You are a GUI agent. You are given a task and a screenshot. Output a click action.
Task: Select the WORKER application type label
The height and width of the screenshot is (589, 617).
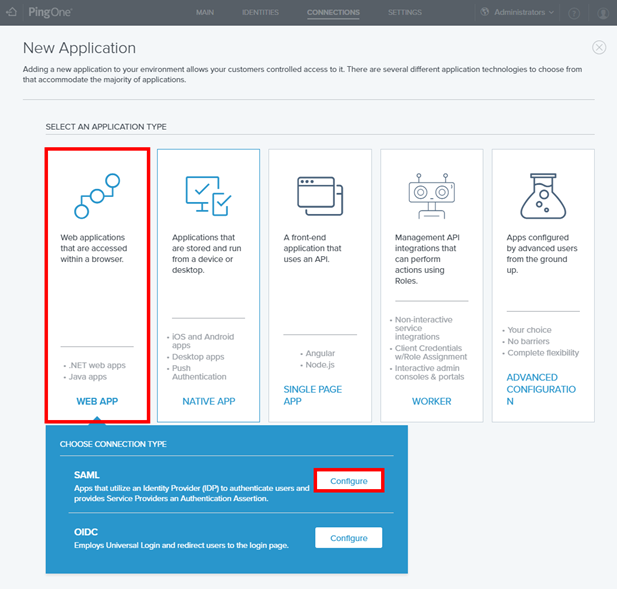tap(432, 401)
